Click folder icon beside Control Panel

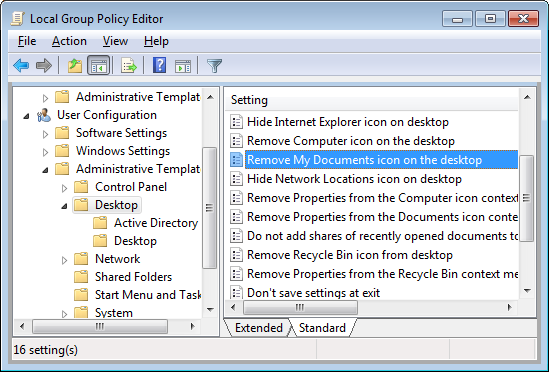coord(81,187)
